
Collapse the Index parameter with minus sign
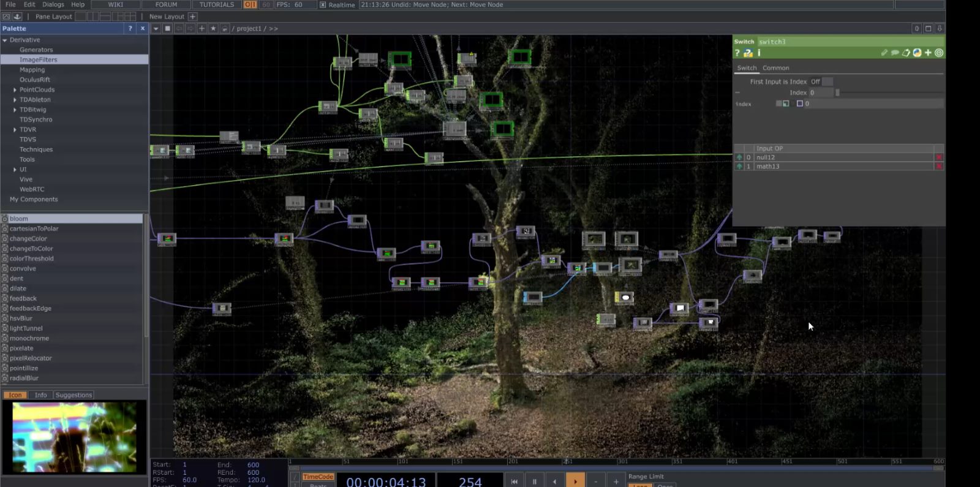(x=737, y=92)
